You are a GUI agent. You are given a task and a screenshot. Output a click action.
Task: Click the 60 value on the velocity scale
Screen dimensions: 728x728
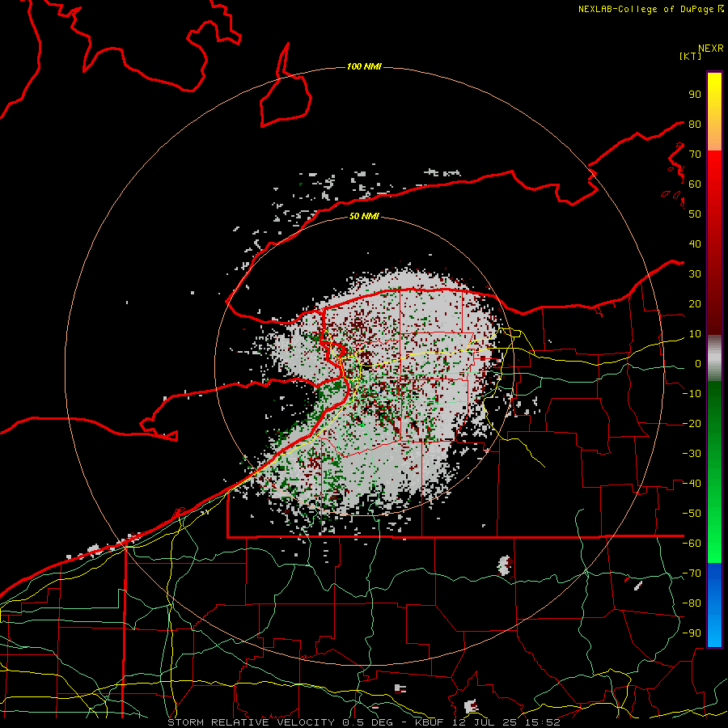[x=695, y=184]
